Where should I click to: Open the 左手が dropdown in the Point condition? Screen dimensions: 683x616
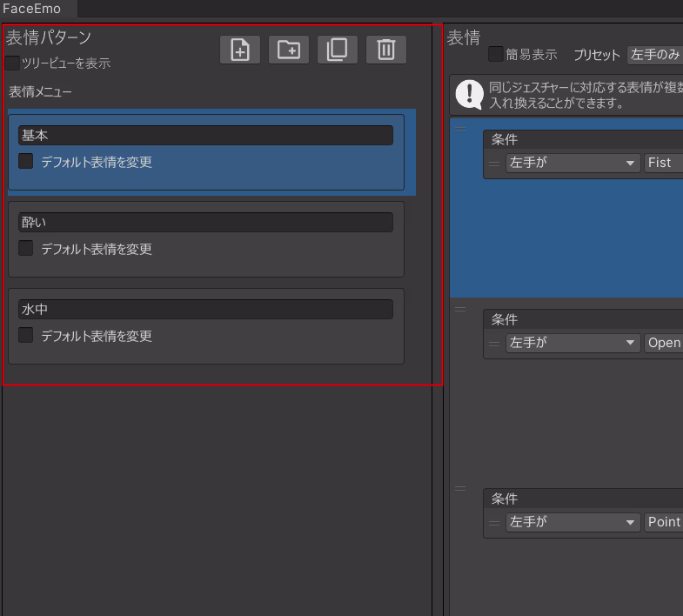[x=573, y=522]
